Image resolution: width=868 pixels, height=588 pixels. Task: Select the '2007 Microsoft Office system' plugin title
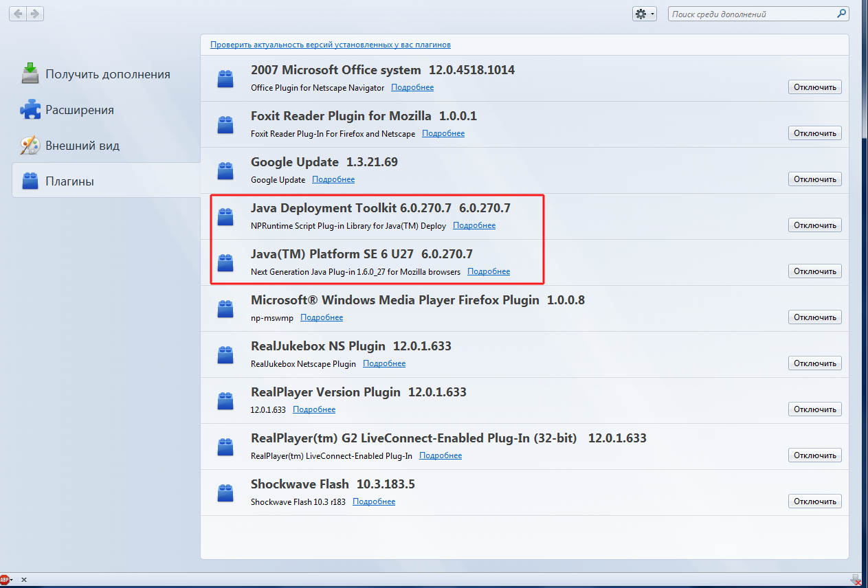click(x=336, y=70)
